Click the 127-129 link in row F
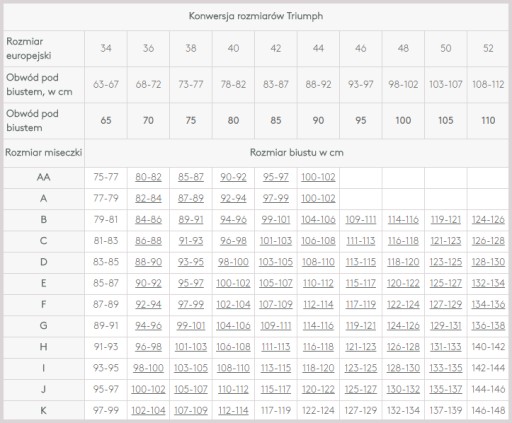 click(x=446, y=304)
